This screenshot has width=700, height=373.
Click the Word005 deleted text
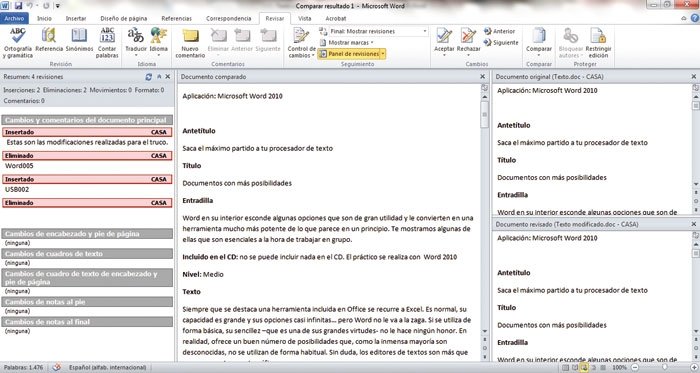coord(19,166)
